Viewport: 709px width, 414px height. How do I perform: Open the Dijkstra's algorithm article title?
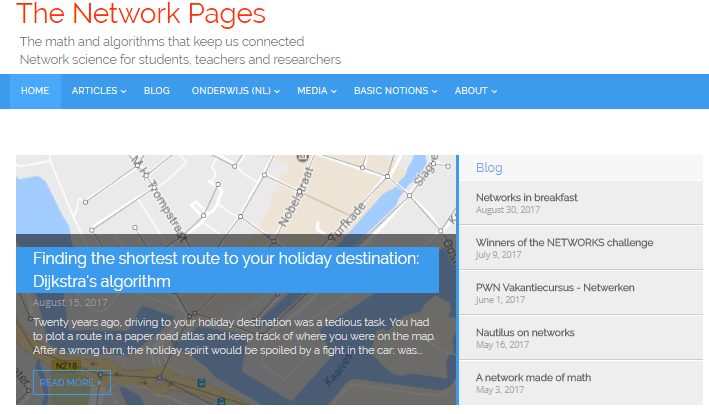coord(226,270)
